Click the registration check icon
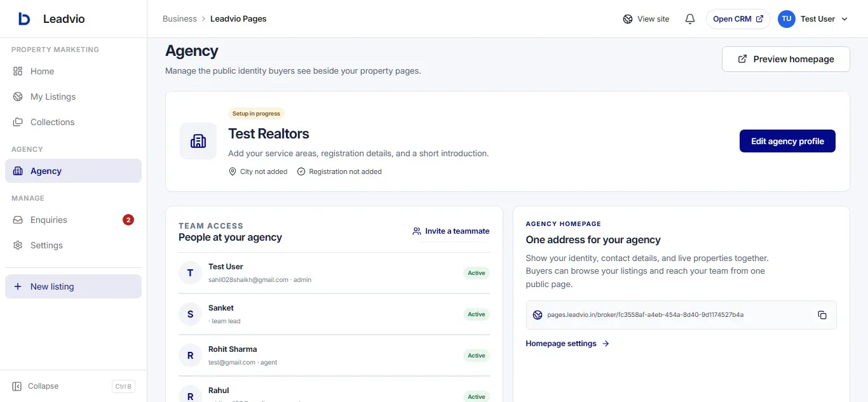 click(301, 171)
